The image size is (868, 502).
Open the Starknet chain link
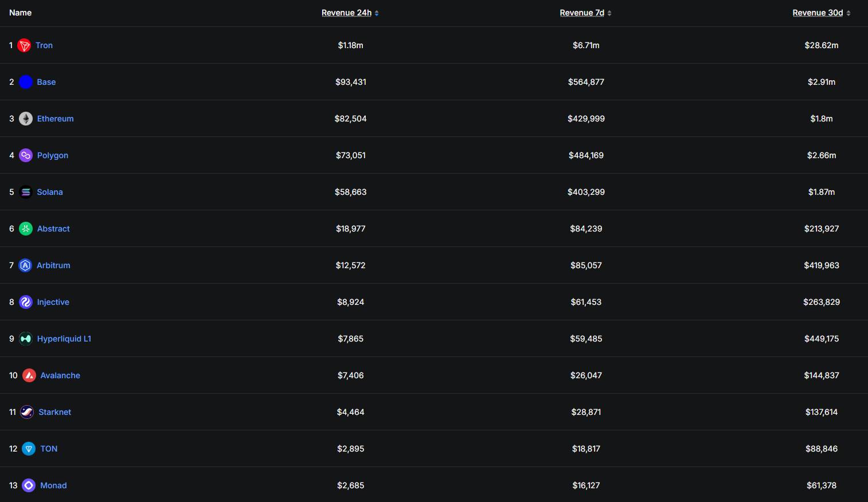tap(55, 412)
